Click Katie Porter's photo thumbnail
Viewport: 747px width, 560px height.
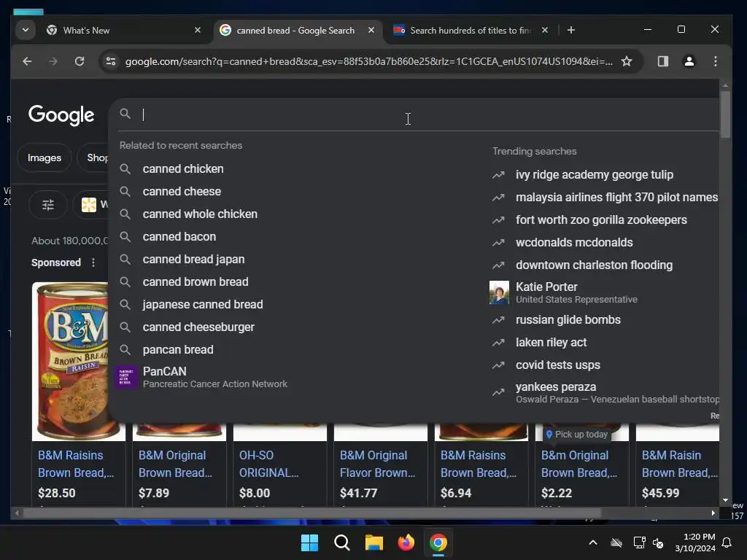499,292
